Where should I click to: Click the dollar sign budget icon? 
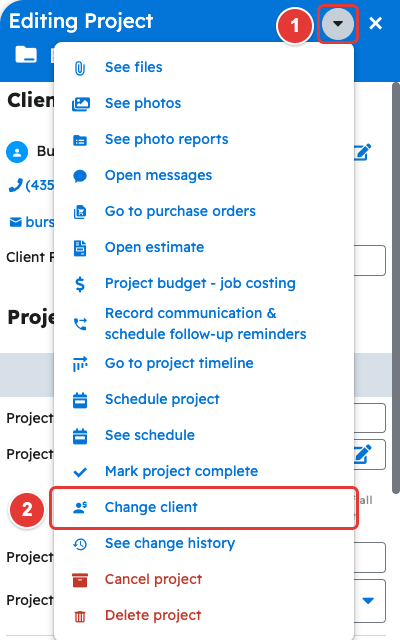[80, 284]
